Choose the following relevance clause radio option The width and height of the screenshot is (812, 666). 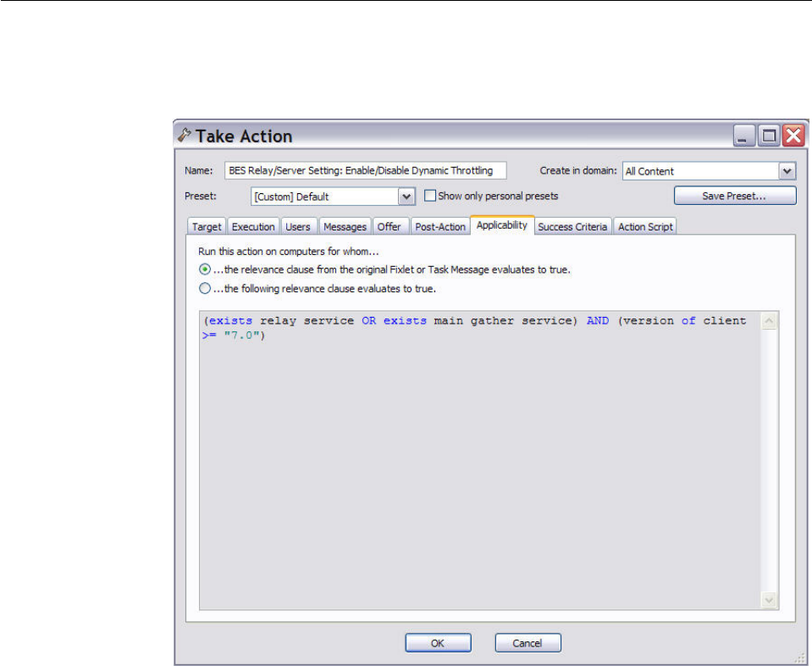tap(205, 288)
